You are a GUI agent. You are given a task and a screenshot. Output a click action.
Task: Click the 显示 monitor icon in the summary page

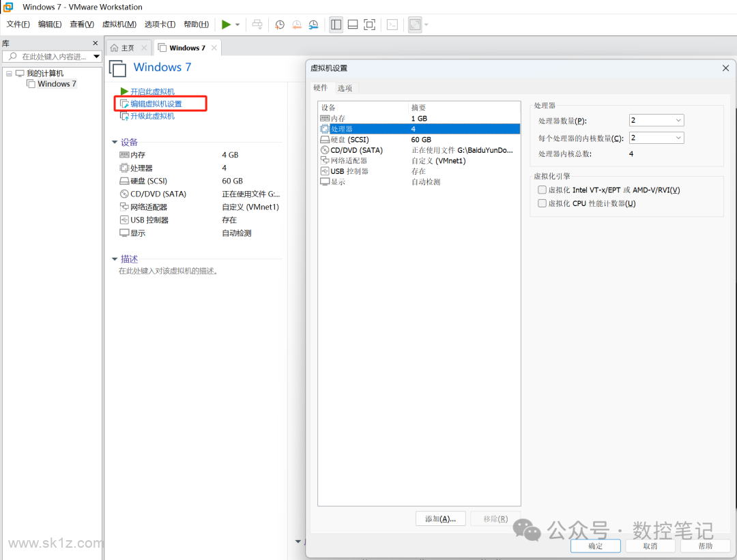(x=124, y=233)
